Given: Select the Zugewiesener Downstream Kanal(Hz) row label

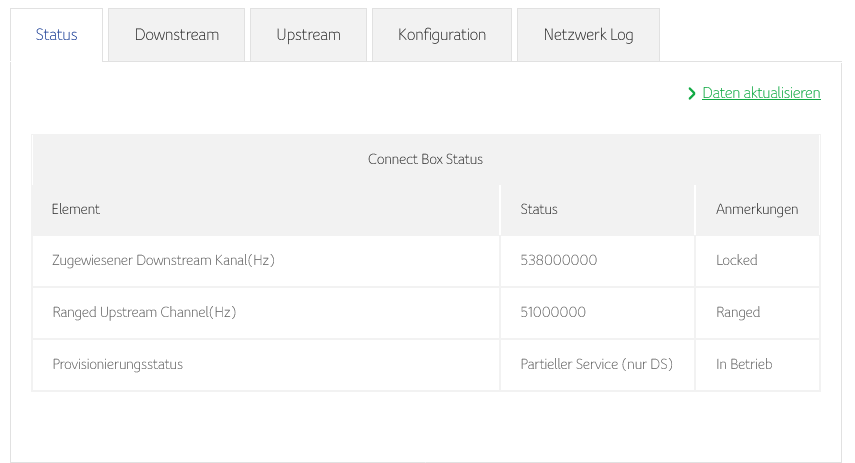Looking at the screenshot, I should pyautogui.click(x=163, y=260).
